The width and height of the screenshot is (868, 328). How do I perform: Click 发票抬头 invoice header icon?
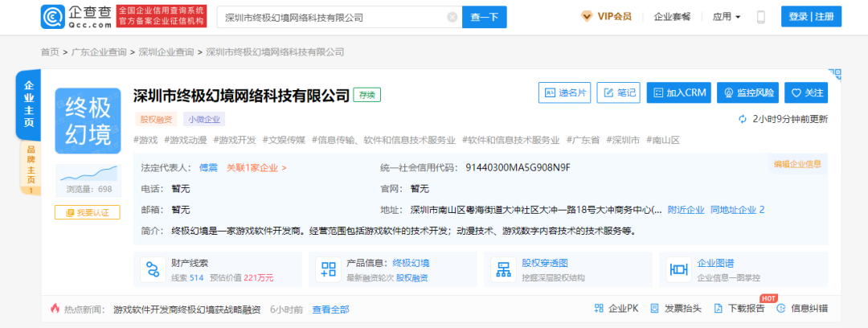pos(675,309)
